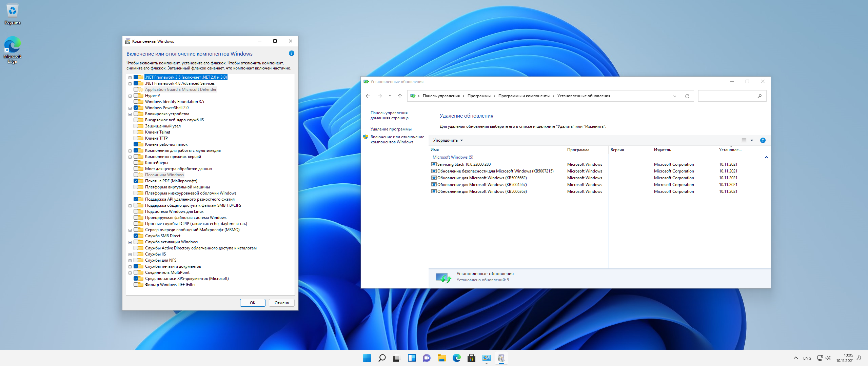The width and height of the screenshot is (868, 366).
Task: Show hidden tray icons chevron
Action: tap(795, 358)
